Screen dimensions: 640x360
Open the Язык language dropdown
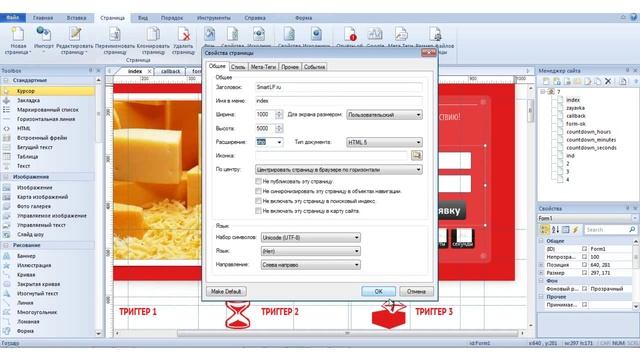[310, 251]
